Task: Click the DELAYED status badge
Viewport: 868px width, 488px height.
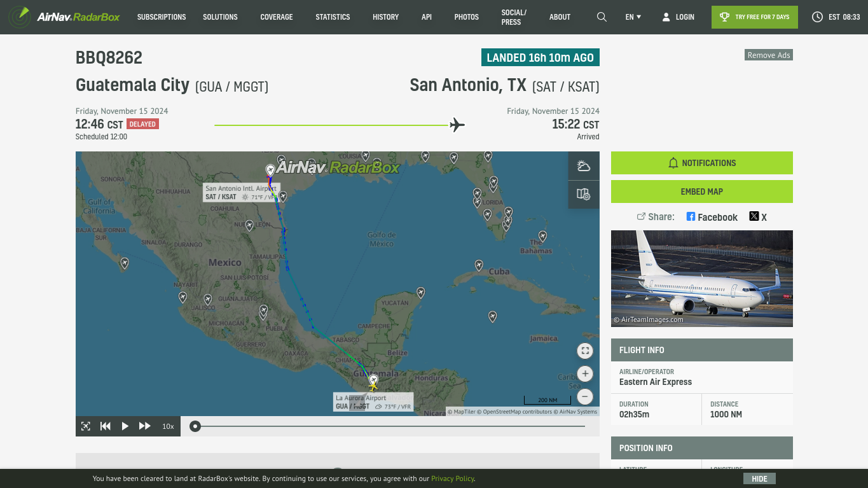Action: click(x=142, y=124)
